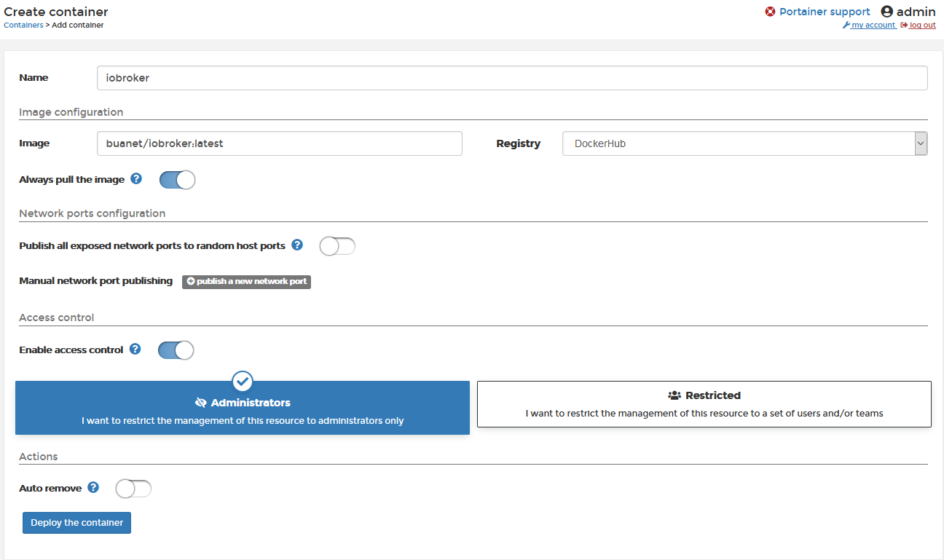Screen dimensions: 944x560
Task: Click the Restricted users group icon
Action: pos(674,395)
